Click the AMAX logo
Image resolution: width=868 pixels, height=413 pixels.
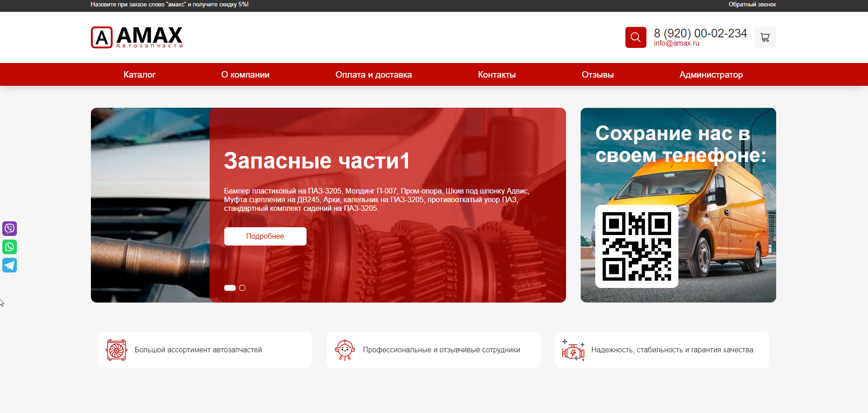[137, 37]
